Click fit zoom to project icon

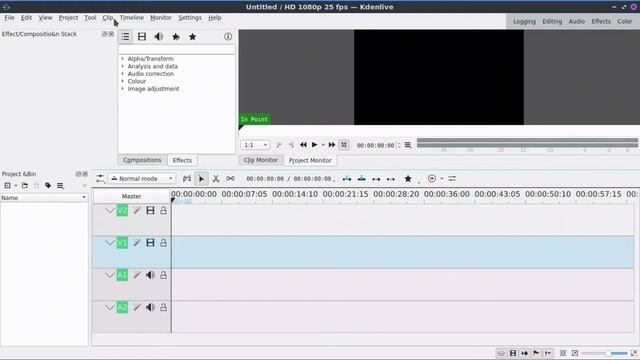click(563, 353)
